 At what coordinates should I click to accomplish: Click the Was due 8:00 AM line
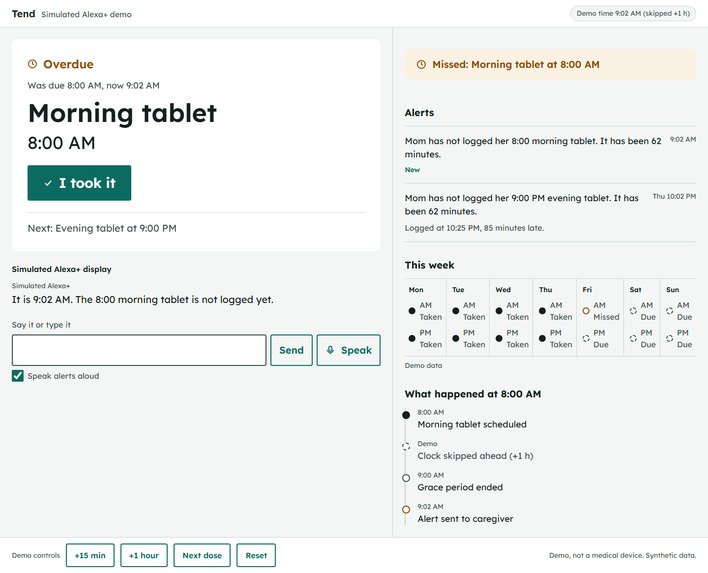click(x=93, y=85)
